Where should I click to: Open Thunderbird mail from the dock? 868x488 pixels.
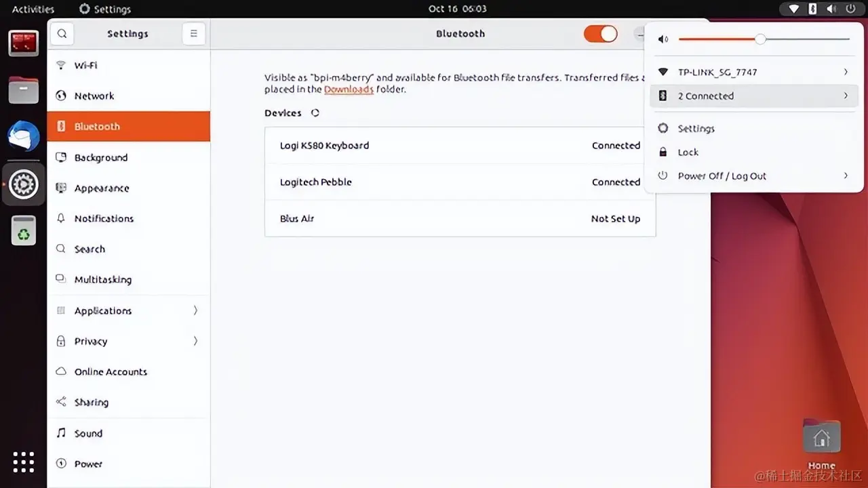click(24, 136)
